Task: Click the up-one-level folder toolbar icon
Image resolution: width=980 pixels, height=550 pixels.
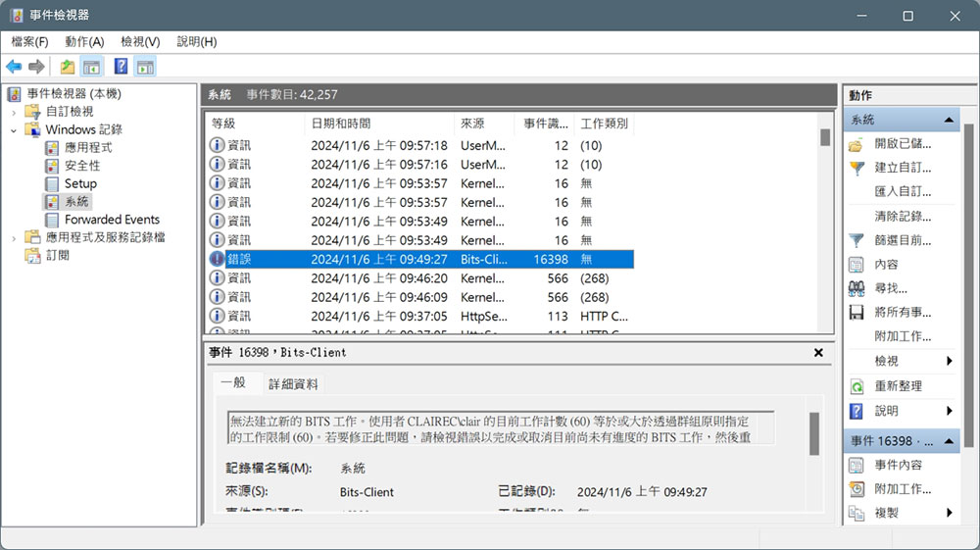Action: pyautogui.click(x=67, y=67)
